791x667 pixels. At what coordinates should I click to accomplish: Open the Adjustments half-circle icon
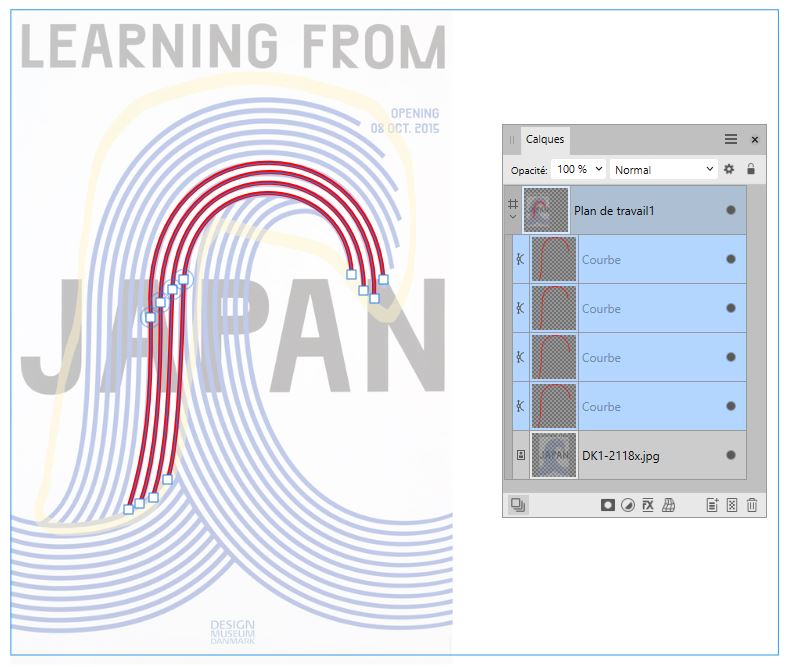click(628, 505)
